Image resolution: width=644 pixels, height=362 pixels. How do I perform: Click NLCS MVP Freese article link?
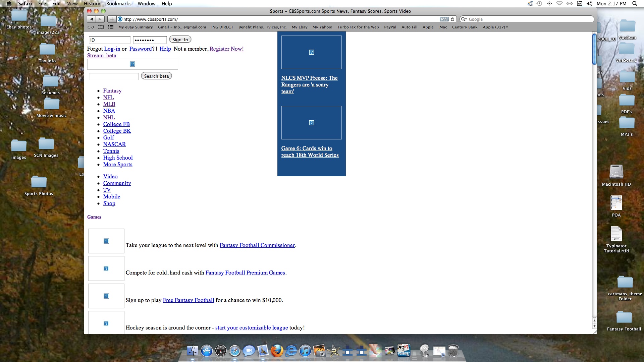(310, 84)
